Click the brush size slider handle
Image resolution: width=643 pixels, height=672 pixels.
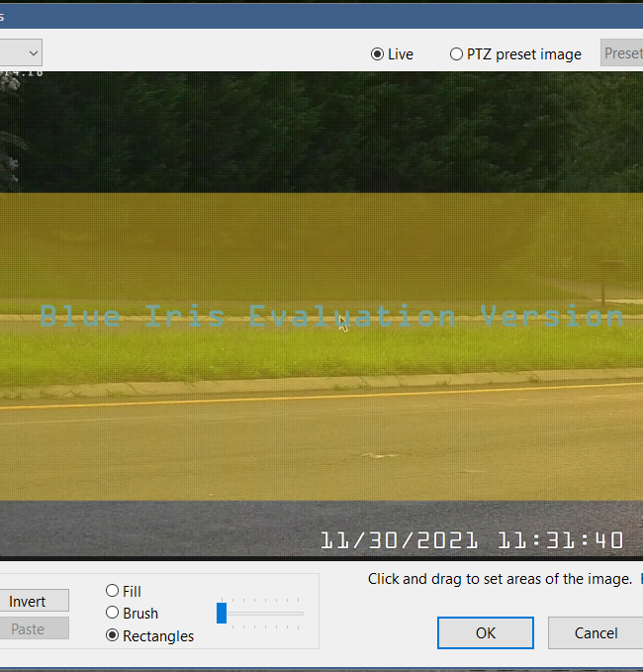pos(222,614)
